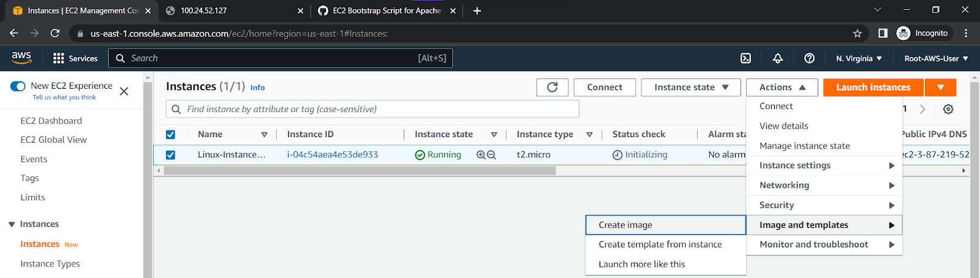Zoom out icon next to Running state

tap(491, 155)
